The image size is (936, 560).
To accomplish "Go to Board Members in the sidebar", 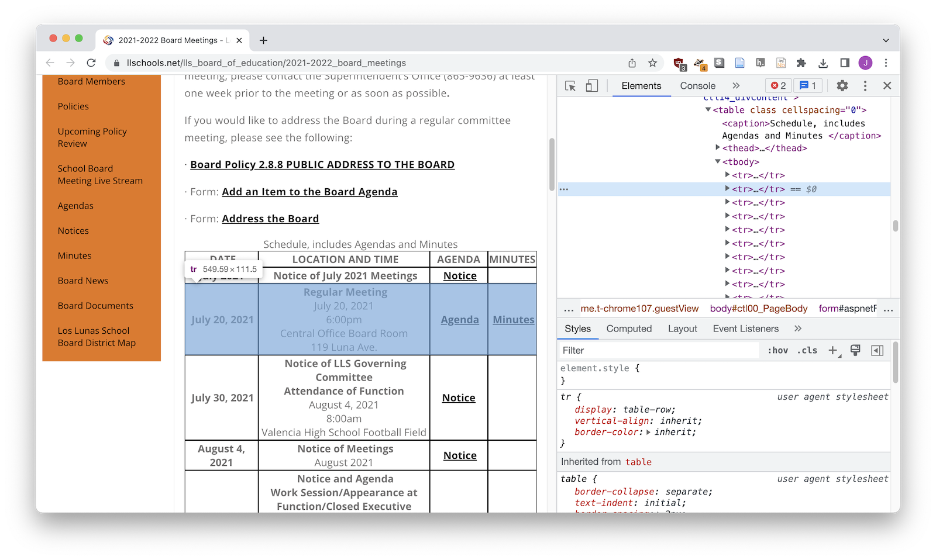I will pyautogui.click(x=91, y=81).
